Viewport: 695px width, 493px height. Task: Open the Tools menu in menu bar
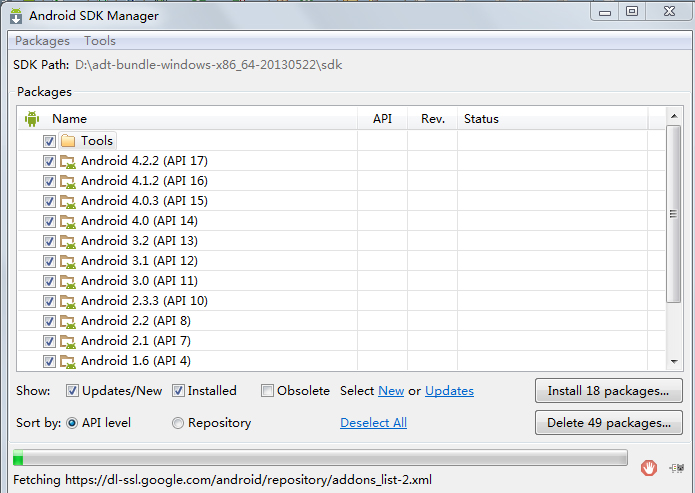click(100, 41)
